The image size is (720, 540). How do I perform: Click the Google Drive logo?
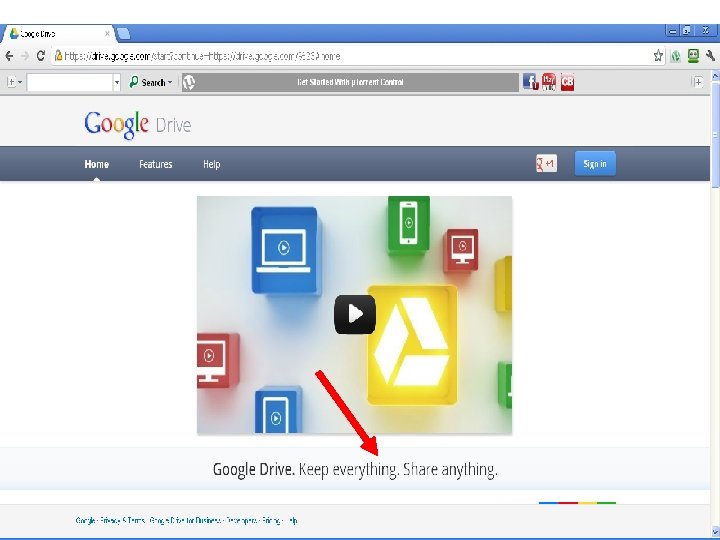pos(137,124)
